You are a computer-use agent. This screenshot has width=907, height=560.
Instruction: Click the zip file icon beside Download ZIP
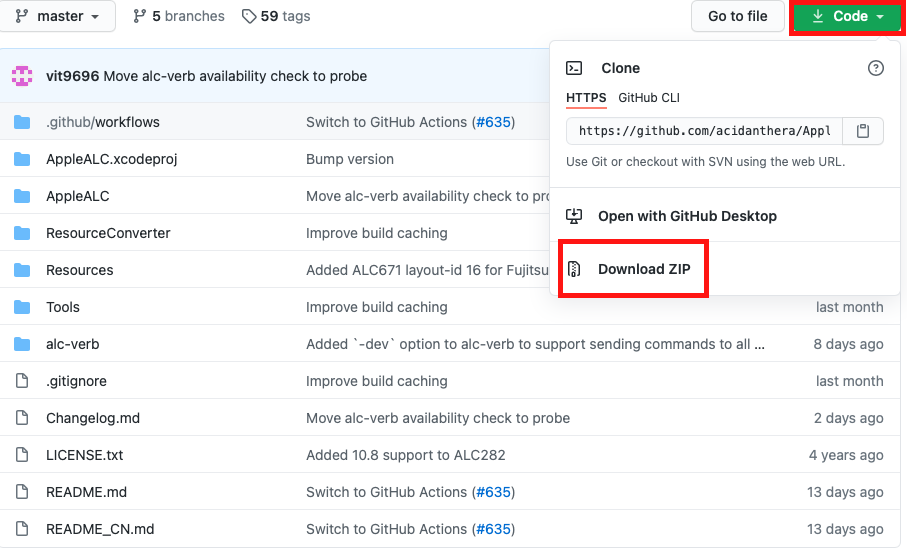click(574, 269)
